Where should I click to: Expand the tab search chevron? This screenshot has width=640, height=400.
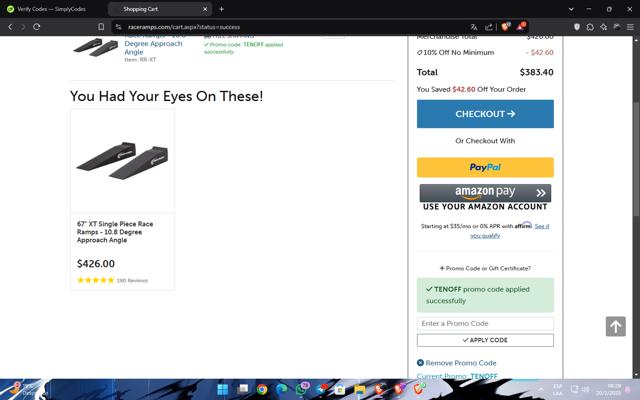(571, 9)
